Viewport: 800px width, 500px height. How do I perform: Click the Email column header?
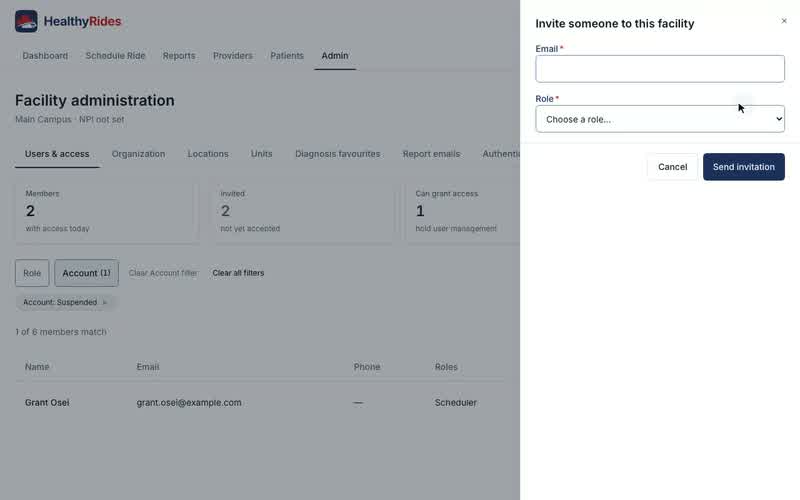(148, 367)
